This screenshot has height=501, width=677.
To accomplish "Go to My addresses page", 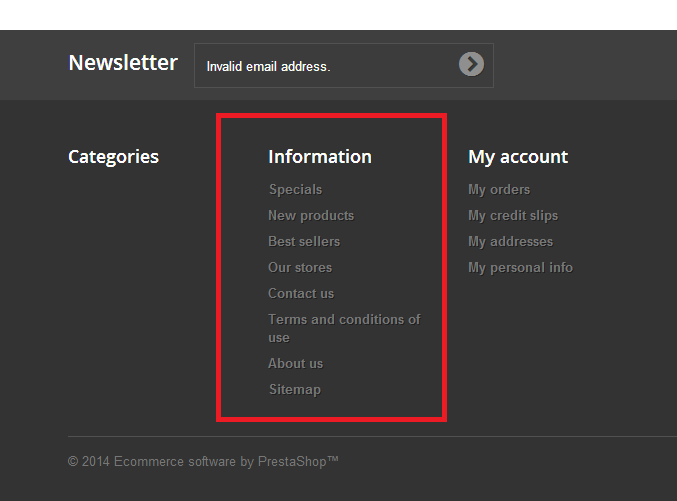I will click(510, 241).
